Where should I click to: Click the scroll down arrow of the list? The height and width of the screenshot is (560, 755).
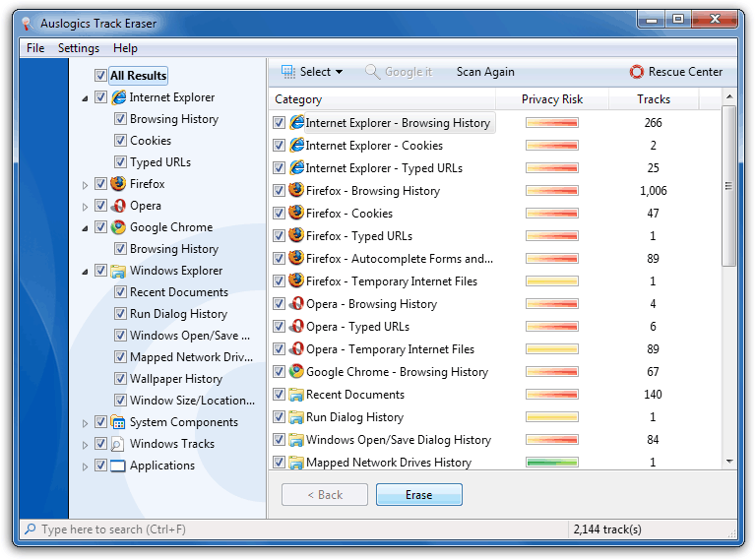[x=729, y=462]
